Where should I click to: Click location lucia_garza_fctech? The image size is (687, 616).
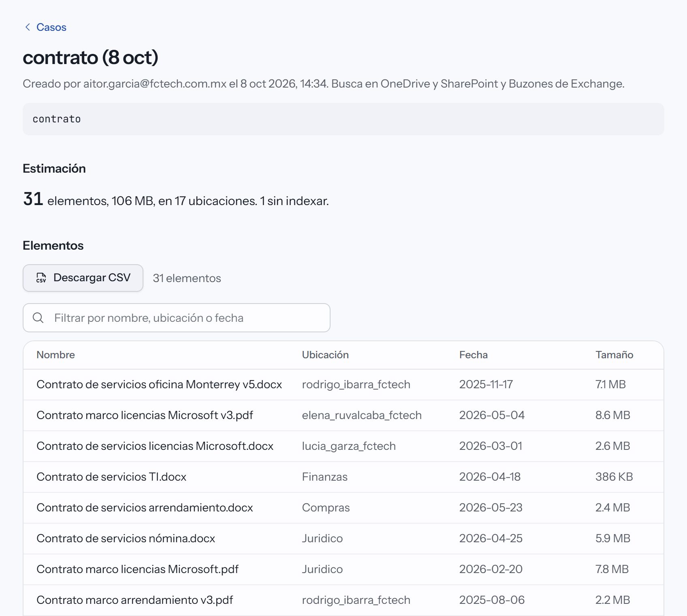(349, 446)
